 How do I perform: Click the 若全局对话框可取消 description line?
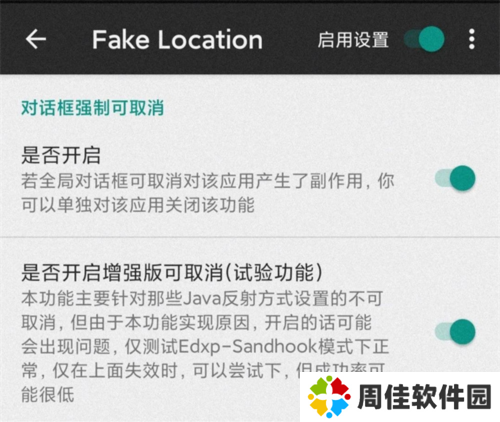tap(208, 181)
